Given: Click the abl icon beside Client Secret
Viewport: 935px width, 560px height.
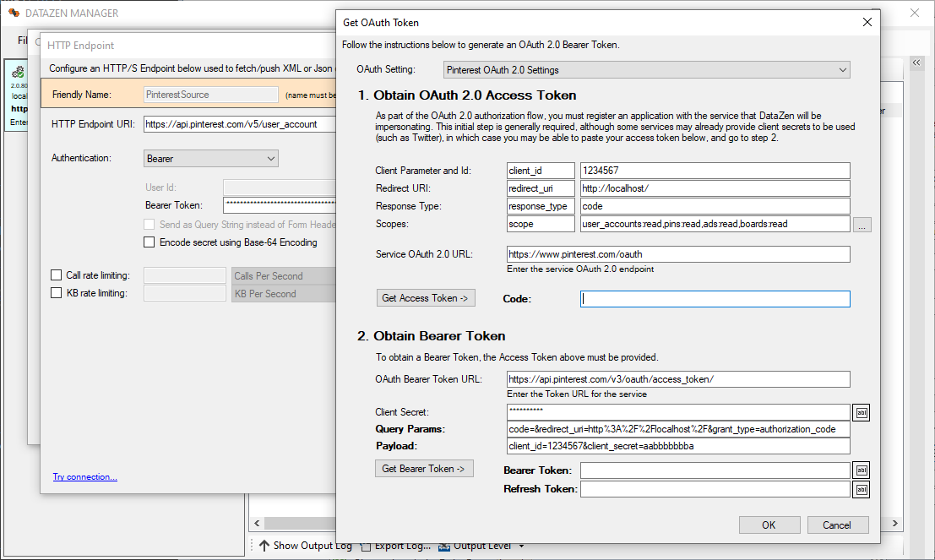Looking at the screenshot, I should pos(861,412).
